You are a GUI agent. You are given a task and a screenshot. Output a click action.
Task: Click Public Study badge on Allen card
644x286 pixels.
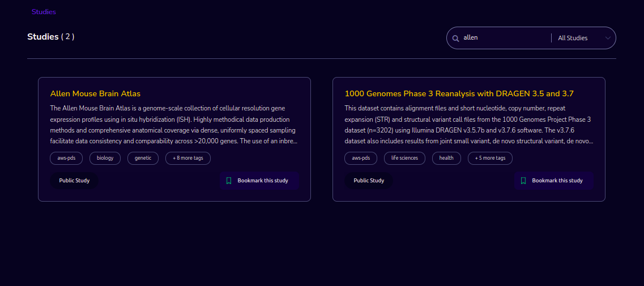tap(74, 181)
